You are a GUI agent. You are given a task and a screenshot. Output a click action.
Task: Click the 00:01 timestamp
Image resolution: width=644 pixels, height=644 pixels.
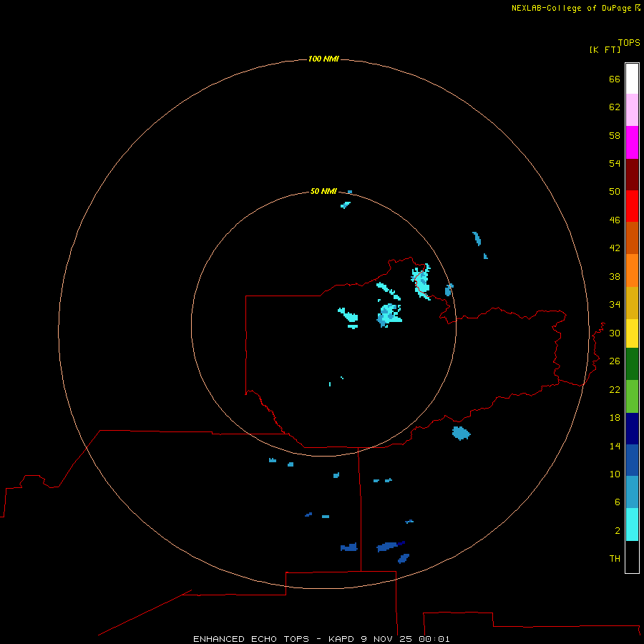coord(434,639)
